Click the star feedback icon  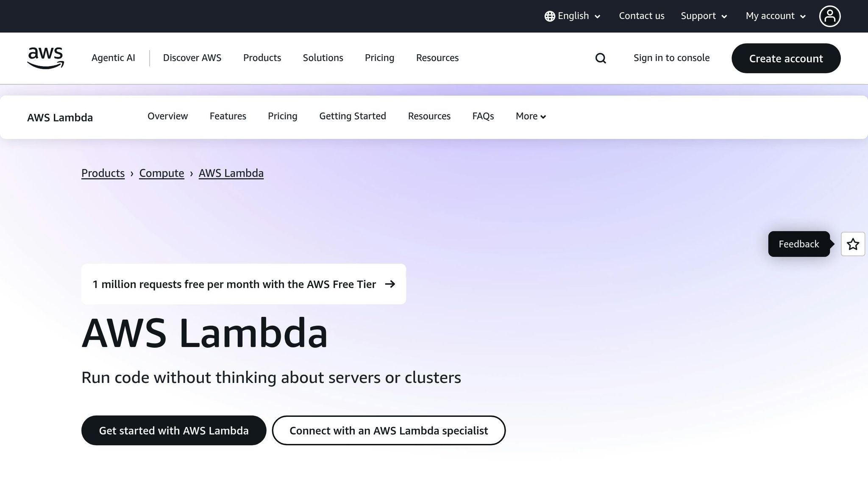tap(853, 244)
